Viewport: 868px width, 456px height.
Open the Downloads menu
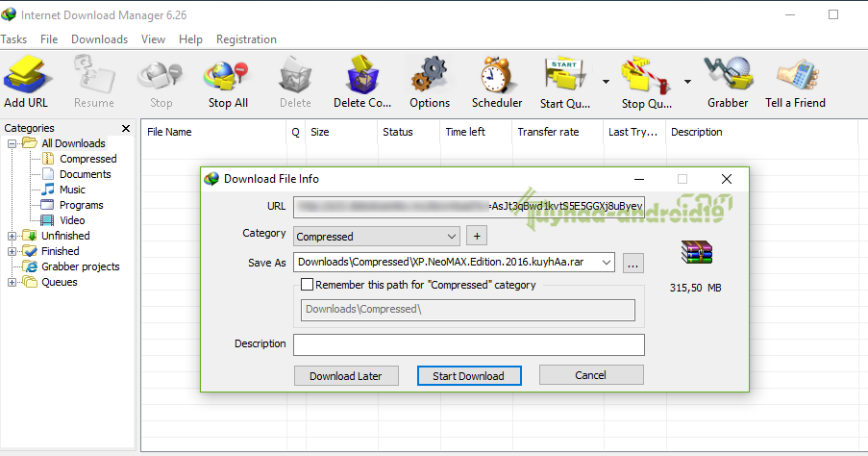pyautogui.click(x=99, y=39)
